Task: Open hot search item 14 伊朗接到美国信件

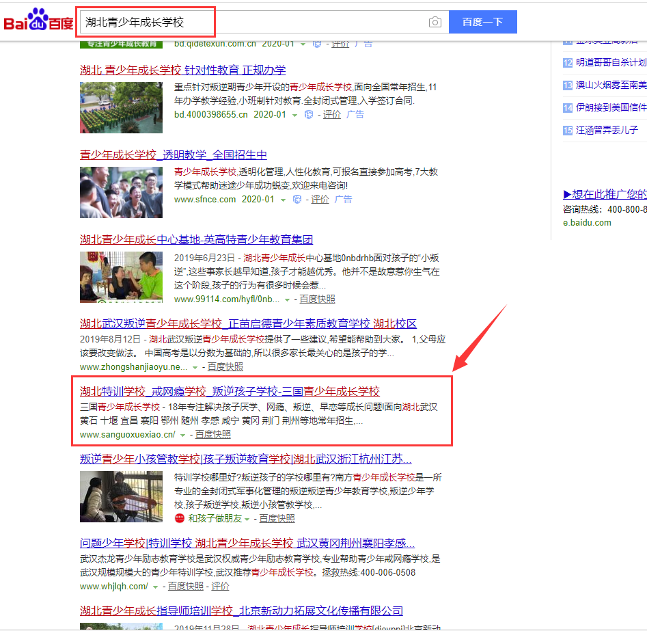Action: (611, 107)
